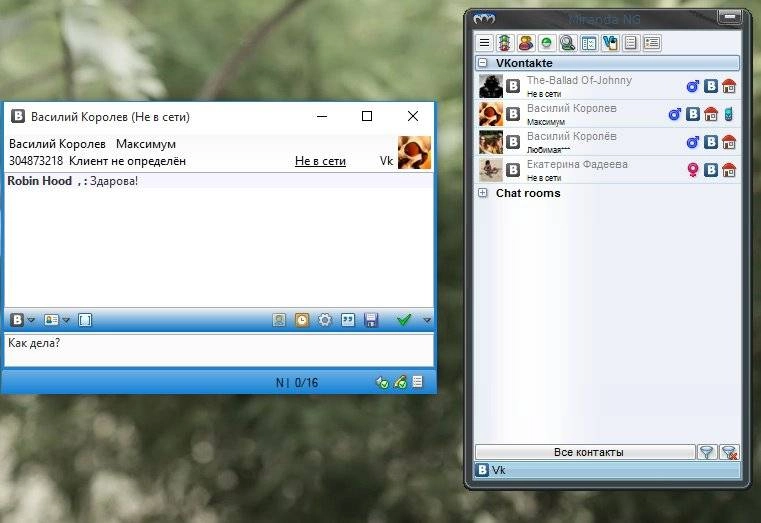Click male gender icon on Максимум row
Screen dimensions: 761x523
click(x=675, y=114)
